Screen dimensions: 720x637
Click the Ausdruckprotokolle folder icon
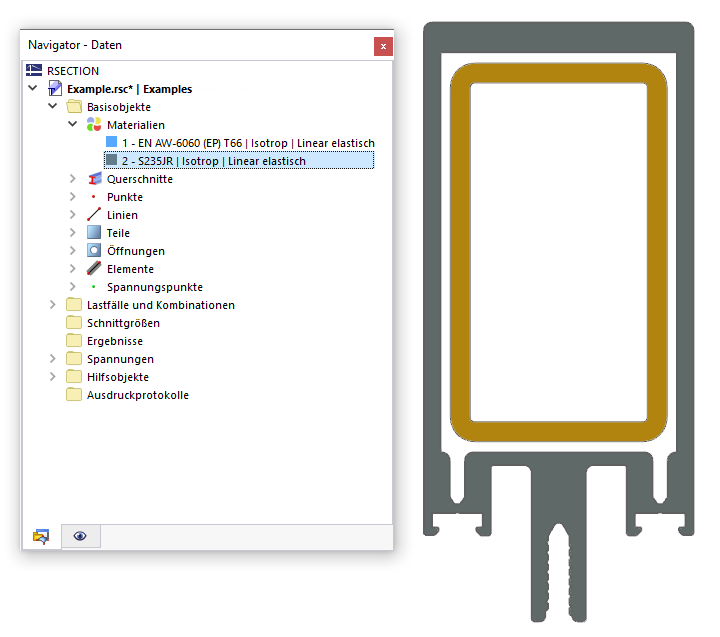tap(74, 395)
